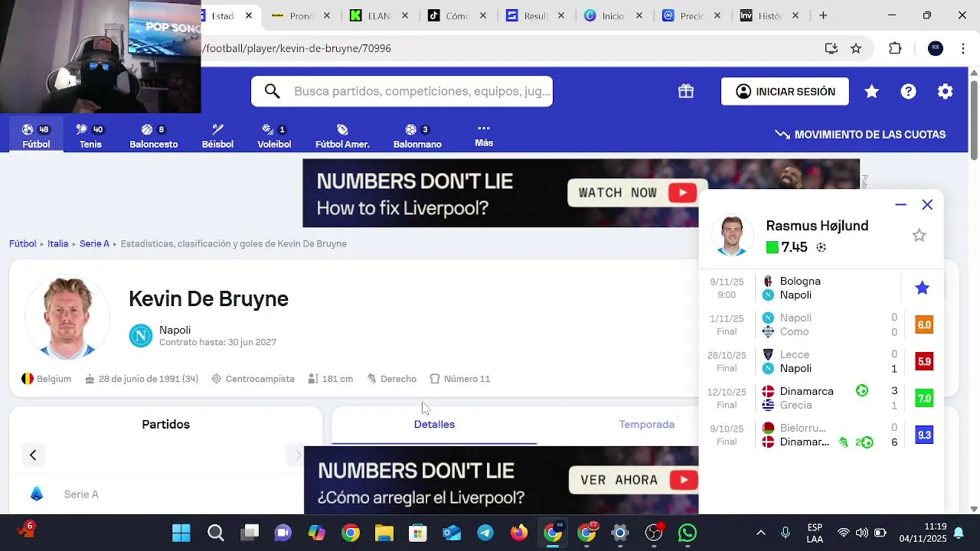Viewport: 980px width, 551px height.
Task: Open new browser tab with plus
Action: (x=823, y=15)
